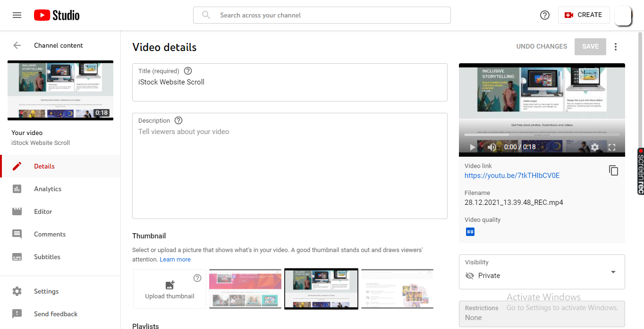Image resolution: width=644 pixels, height=329 pixels.
Task: Click the filename text 28.12.2021_13.39.48_REC.mp4
Action: pos(514,202)
